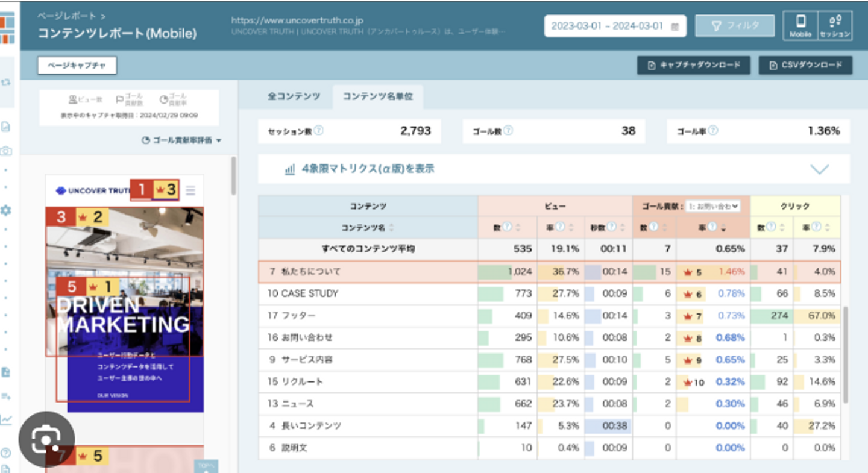Click the help icon next to セッション数
868x473 pixels.
coord(319,130)
